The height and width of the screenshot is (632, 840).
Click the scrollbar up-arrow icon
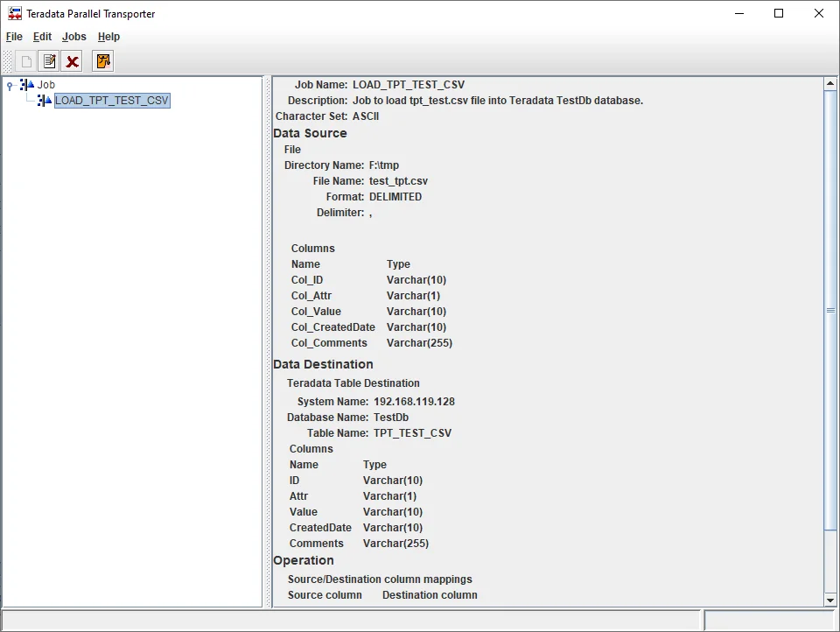click(829, 83)
